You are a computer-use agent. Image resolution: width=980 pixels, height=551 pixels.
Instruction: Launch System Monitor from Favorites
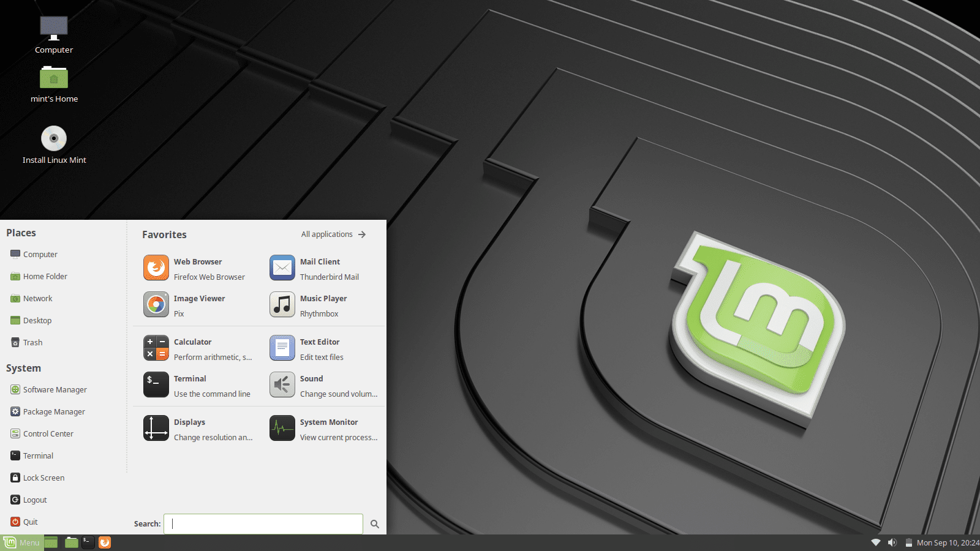click(324, 429)
